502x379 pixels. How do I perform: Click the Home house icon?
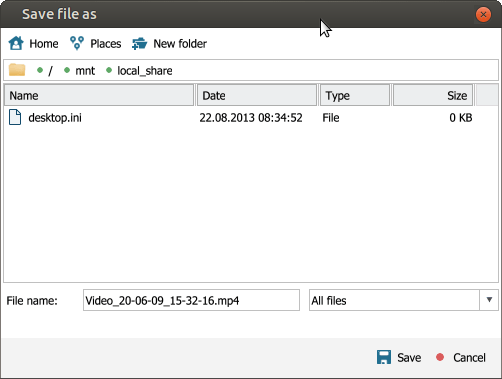(16, 43)
